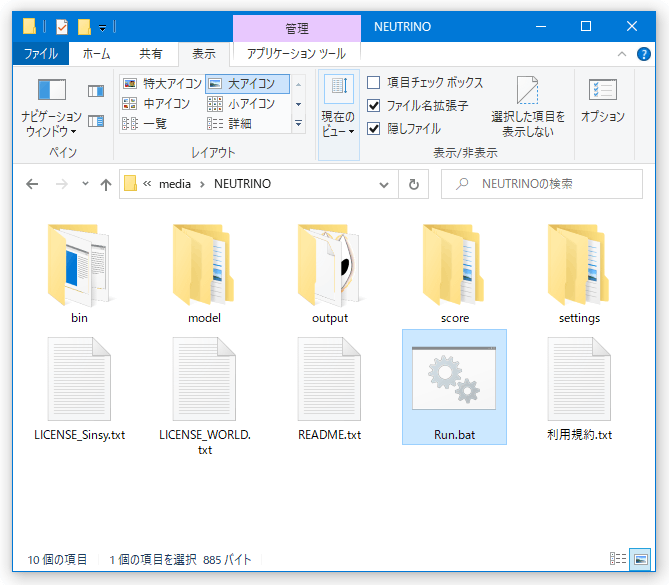Open the help question mark icon
The image size is (669, 585).
(x=643, y=54)
